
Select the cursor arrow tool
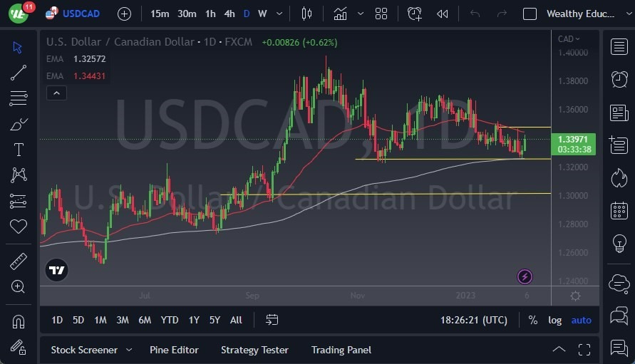[17, 48]
